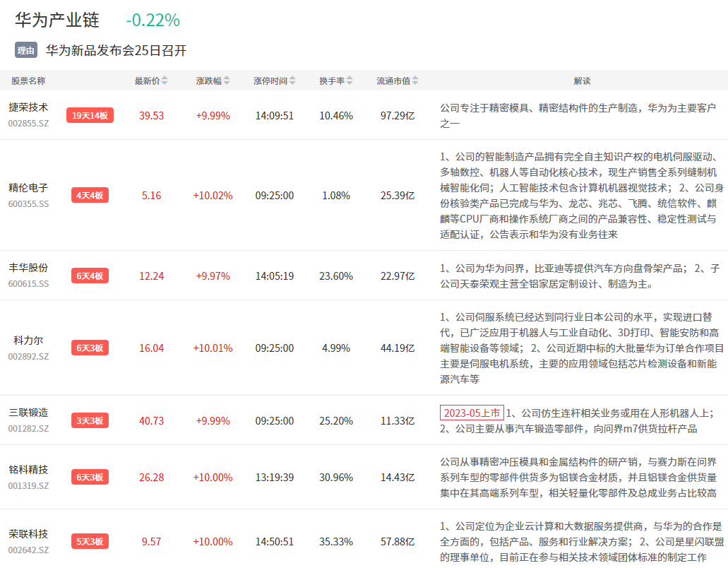The image size is (728, 568).
Task: Click price 39.53
Action: (x=151, y=116)
